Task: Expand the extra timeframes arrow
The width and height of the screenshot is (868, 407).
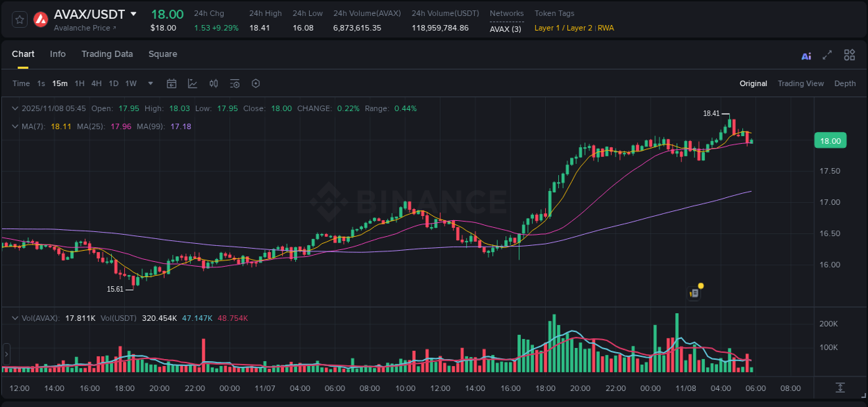Action: coord(149,83)
